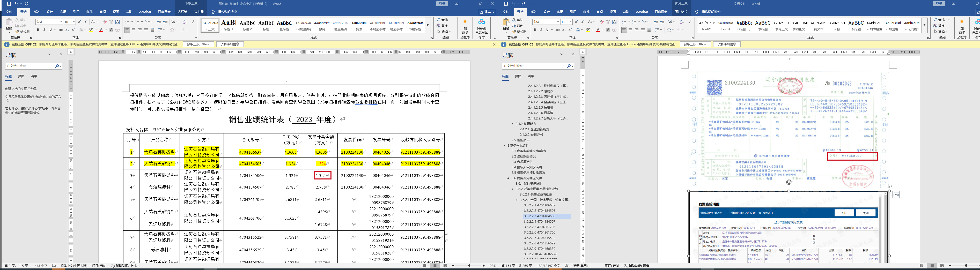The image size is (980, 270).
Task: Click clear formatting eraser icon in 销售业绩统计表 ribbon
Action: point(105,22)
